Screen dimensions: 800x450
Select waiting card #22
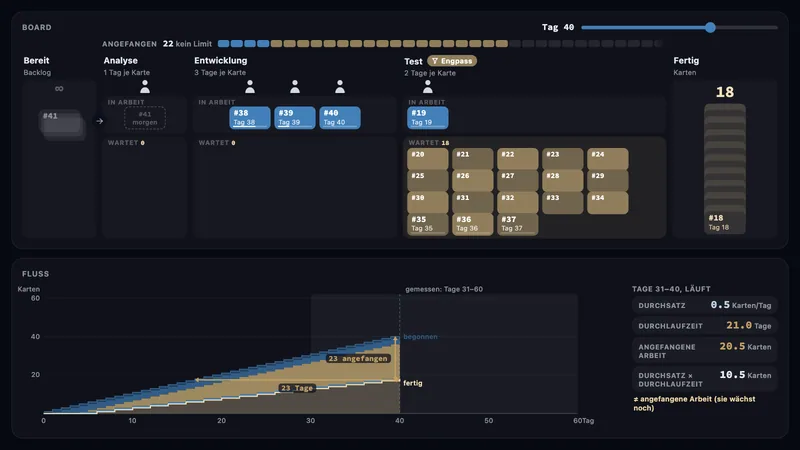pos(517,159)
